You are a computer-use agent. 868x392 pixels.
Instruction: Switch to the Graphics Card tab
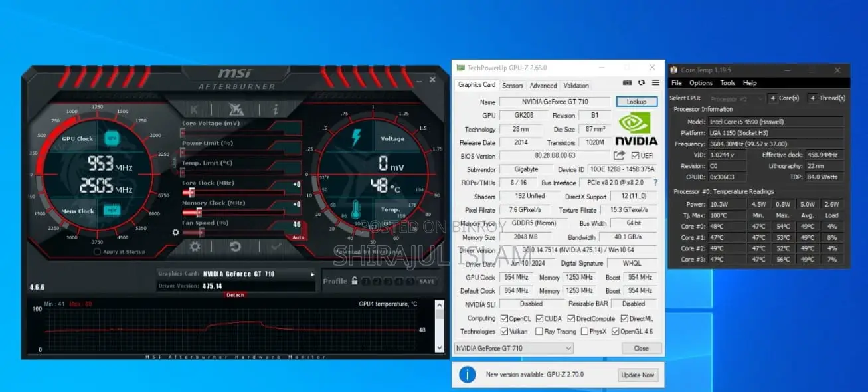(477, 85)
